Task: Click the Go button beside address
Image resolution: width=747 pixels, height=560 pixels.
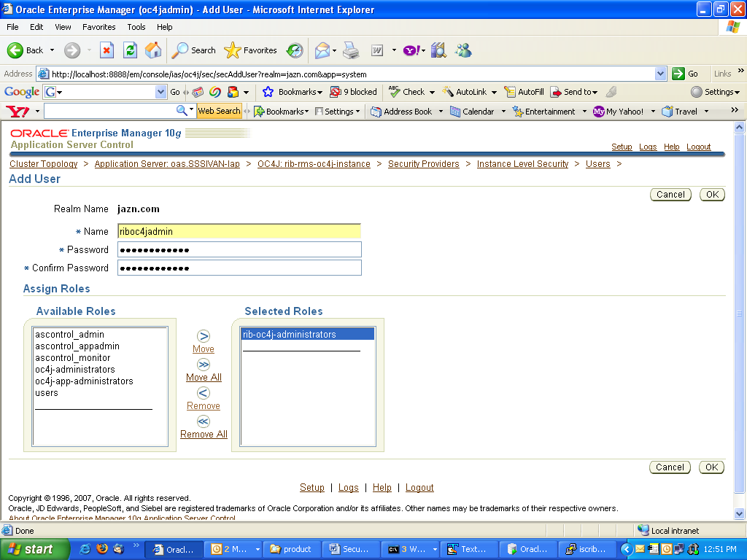Action: pos(685,74)
